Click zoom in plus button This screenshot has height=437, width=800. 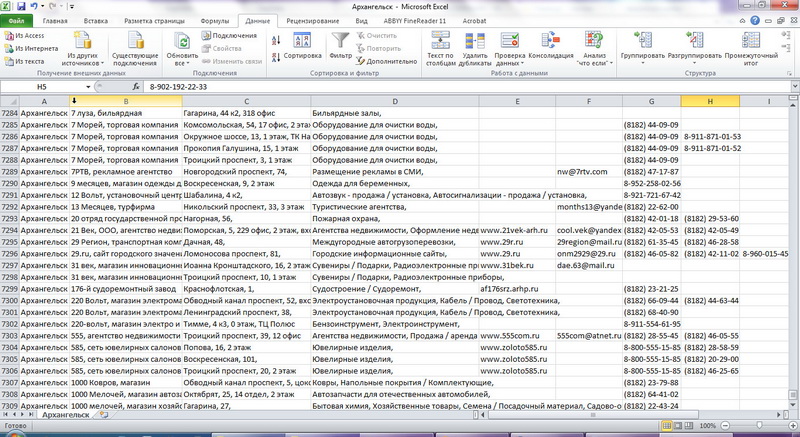tap(793, 425)
